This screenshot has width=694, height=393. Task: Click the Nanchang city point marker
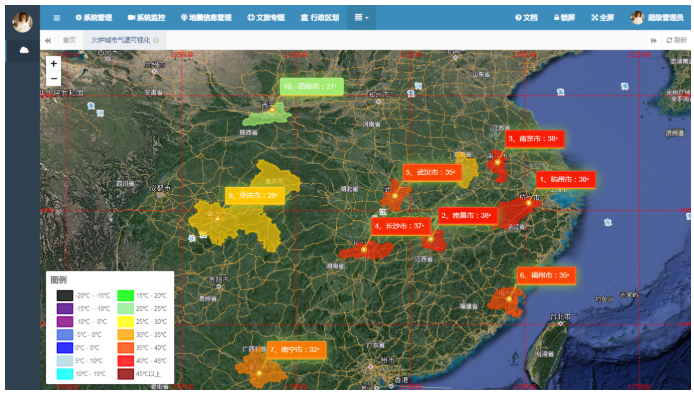tap(431, 239)
